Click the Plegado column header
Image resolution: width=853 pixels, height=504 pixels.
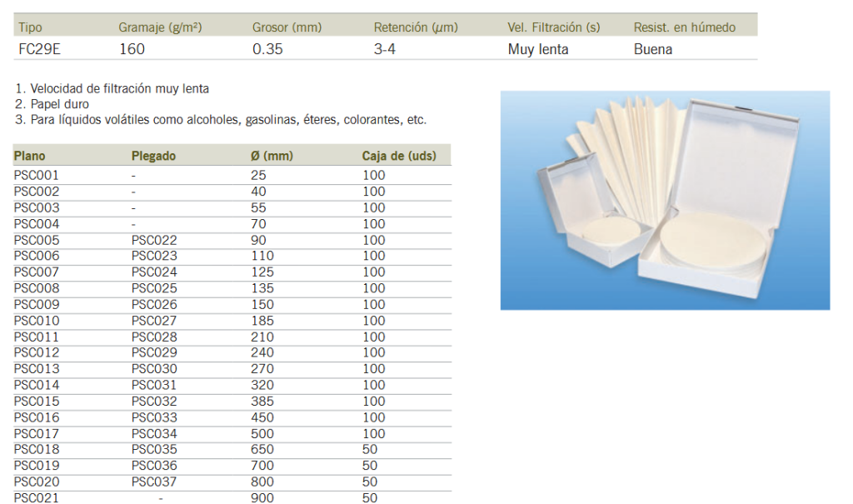pos(153,156)
